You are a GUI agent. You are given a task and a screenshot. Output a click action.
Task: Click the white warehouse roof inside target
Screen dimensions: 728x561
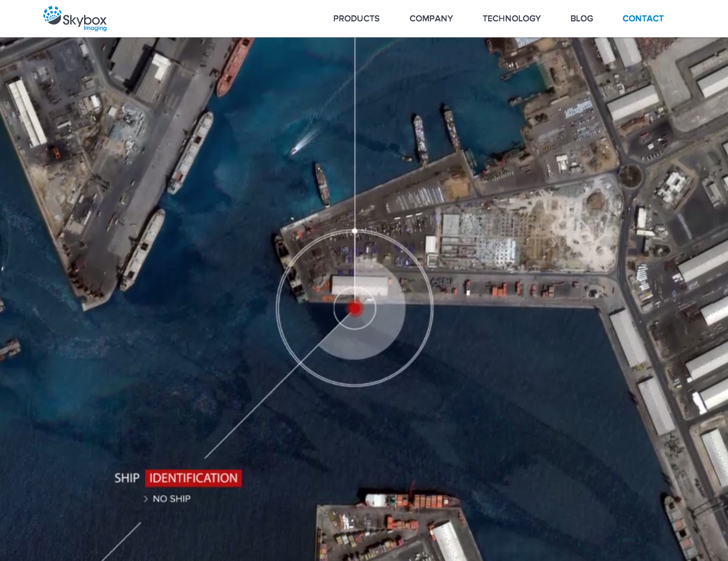pyautogui.click(x=360, y=285)
